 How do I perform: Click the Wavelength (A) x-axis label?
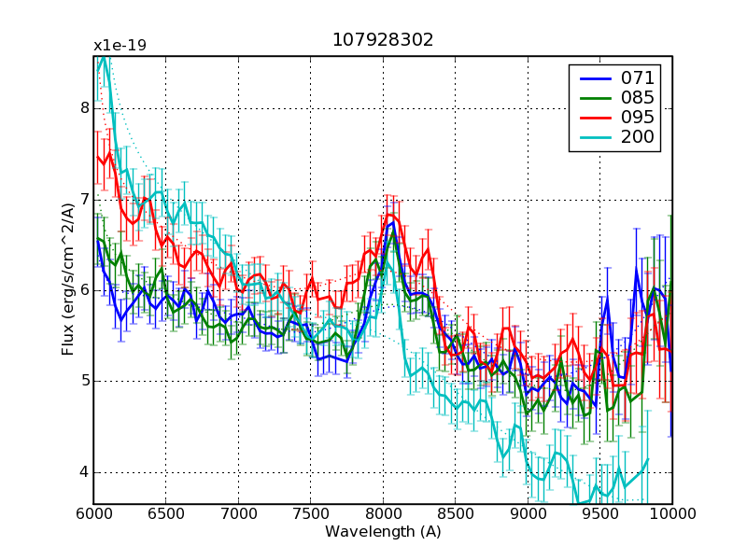point(383,532)
